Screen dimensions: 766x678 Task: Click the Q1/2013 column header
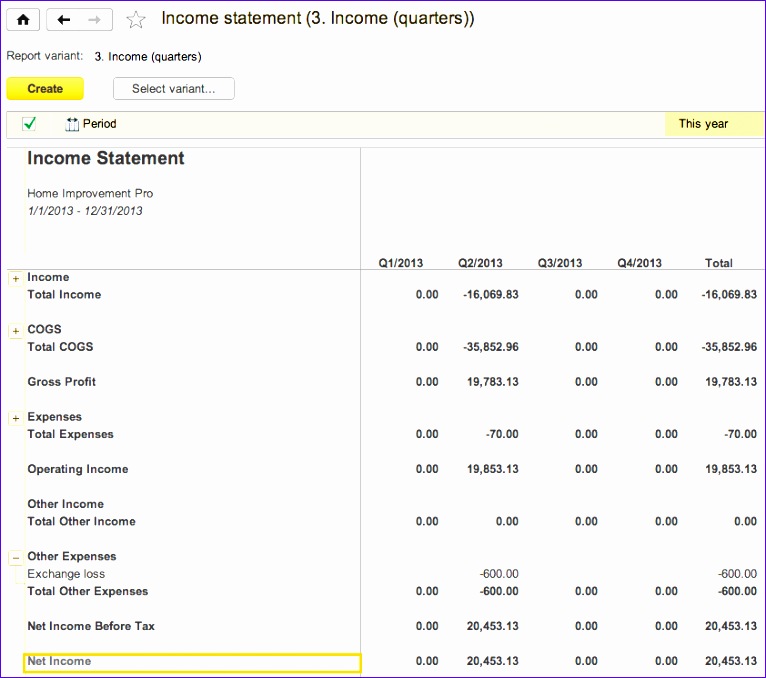click(401, 263)
